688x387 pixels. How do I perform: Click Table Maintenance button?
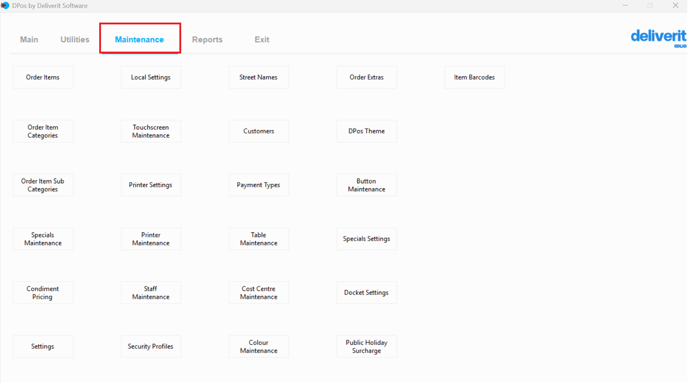tap(259, 239)
